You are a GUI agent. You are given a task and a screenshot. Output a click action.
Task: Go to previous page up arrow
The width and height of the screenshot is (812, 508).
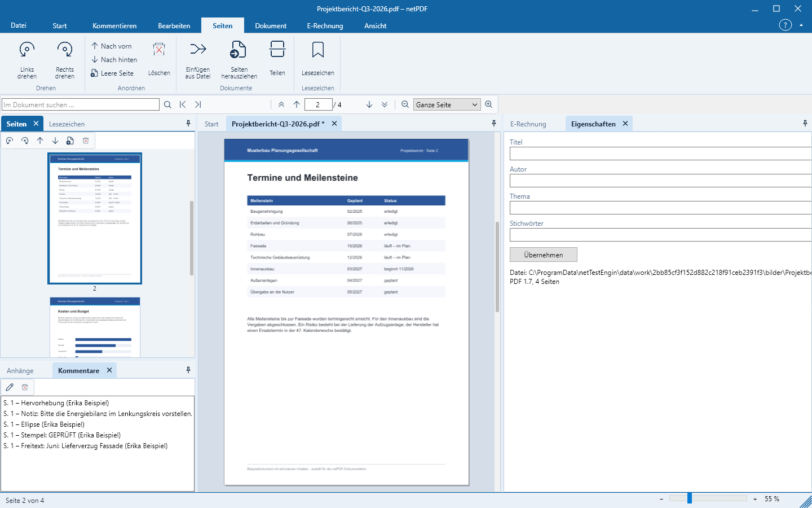point(297,104)
